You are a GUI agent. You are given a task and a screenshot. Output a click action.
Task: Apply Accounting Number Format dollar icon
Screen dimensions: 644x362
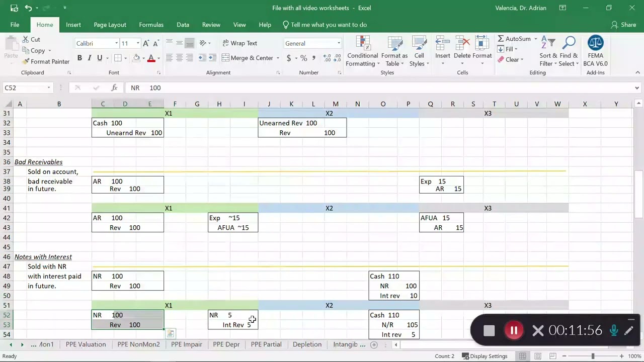point(289,58)
